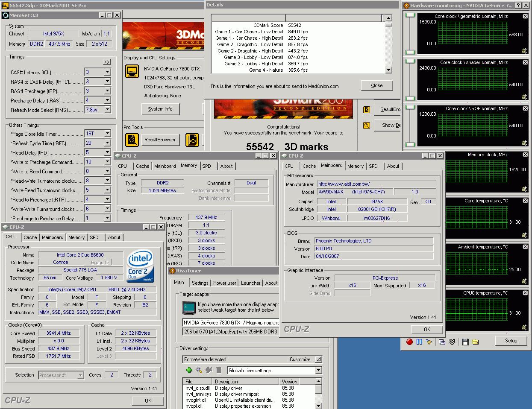The width and height of the screenshot is (532, 409).
Task: Open the Global driver settings dropdown
Action: [318, 371]
